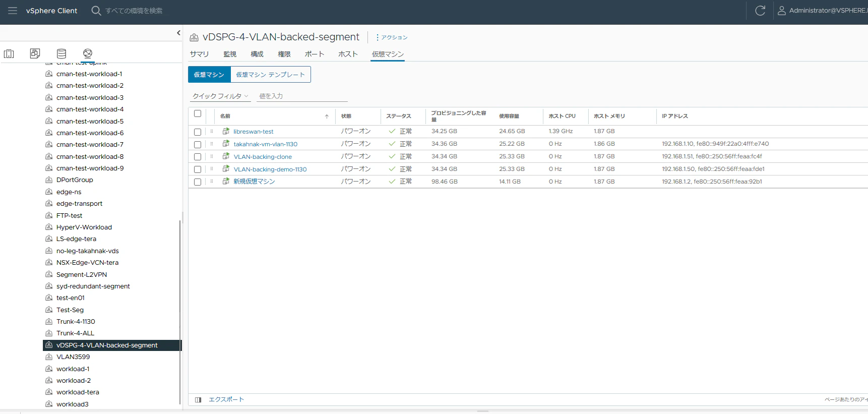Click the エクスポート export button
The width and height of the screenshot is (868, 414).
pyautogui.click(x=226, y=399)
